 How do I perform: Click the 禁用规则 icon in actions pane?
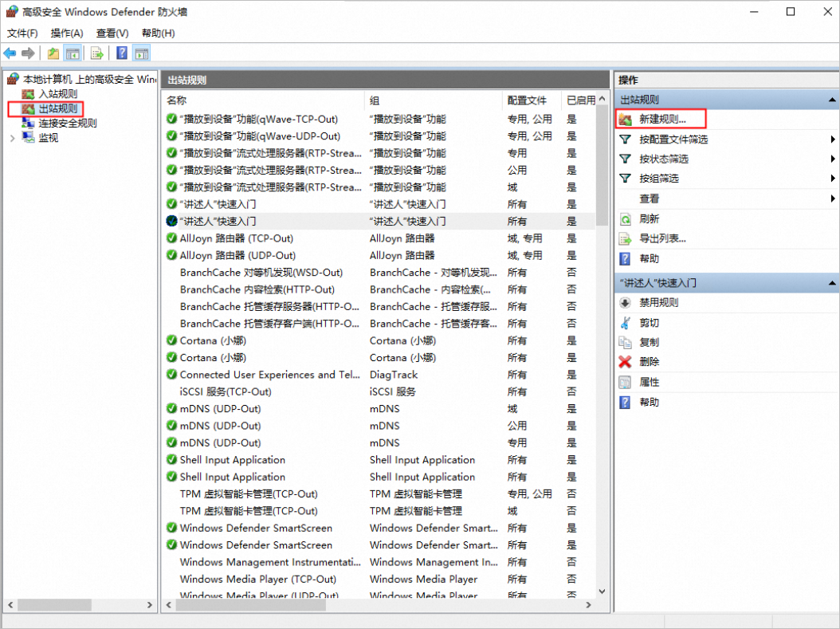pos(626,303)
